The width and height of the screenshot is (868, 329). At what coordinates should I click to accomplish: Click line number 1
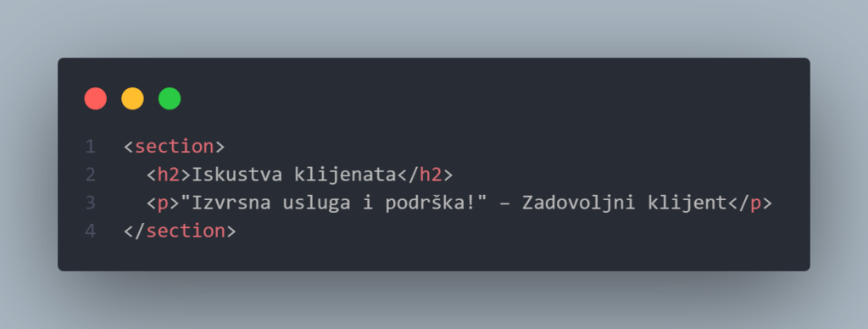(x=90, y=147)
